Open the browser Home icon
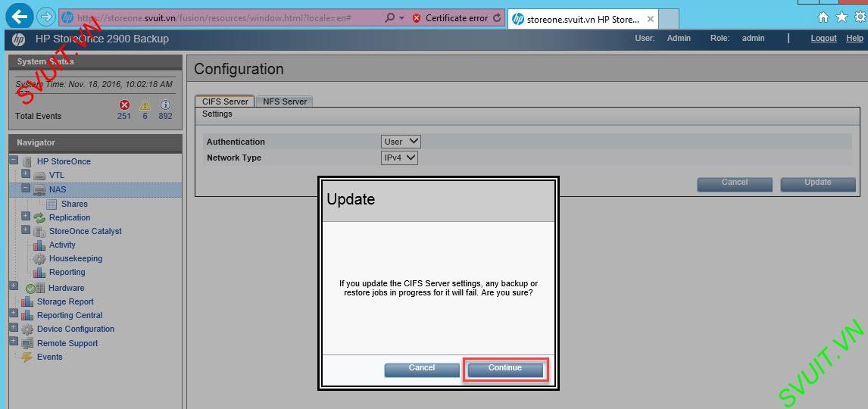 point(823,17)
